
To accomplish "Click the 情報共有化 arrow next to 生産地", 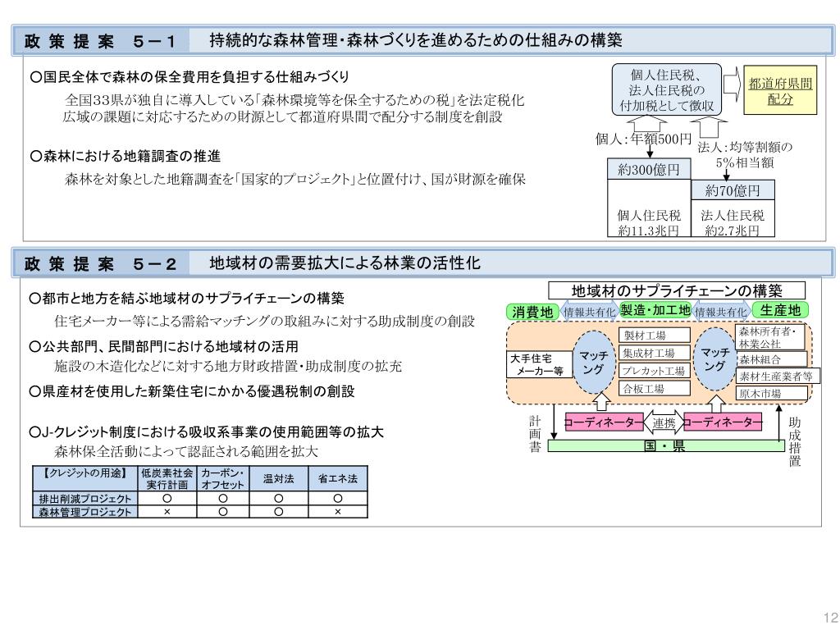I will tap(720, 312).
